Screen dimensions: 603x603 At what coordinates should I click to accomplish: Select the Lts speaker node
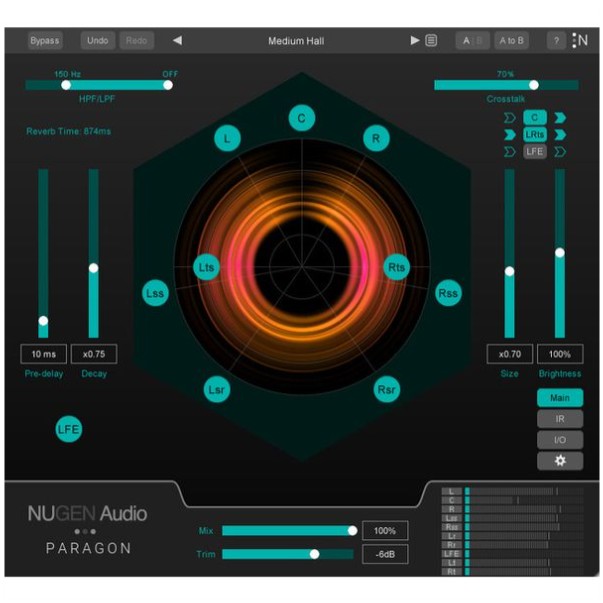point(207,267)
